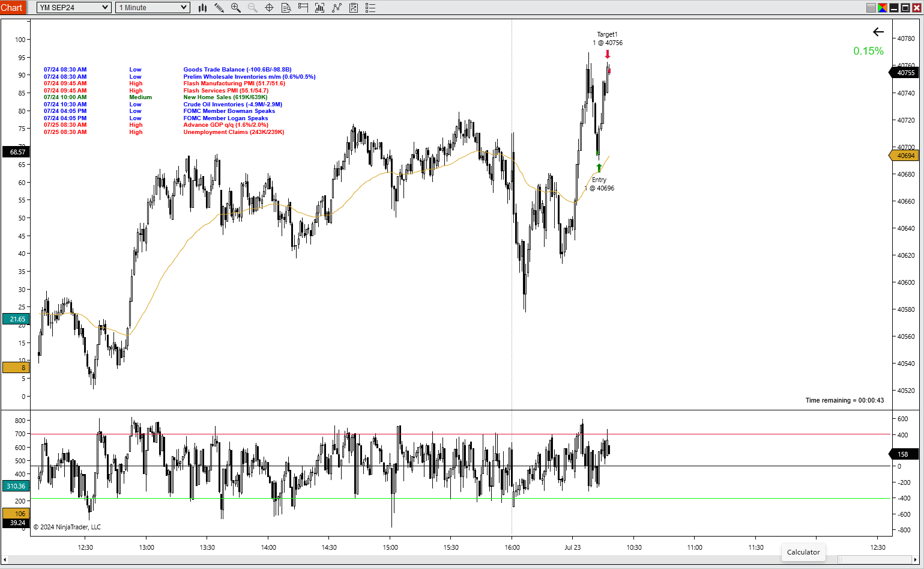This screenshot has height=569, width=924.
Task: Click the zoom out magnifier icon
Action: tap(253, 8)
